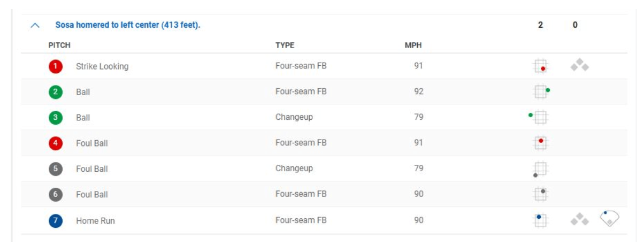This screenshot has width=644, height=245.
Task: Open strike zone chart for pitch 4
Action: (541, 143)
